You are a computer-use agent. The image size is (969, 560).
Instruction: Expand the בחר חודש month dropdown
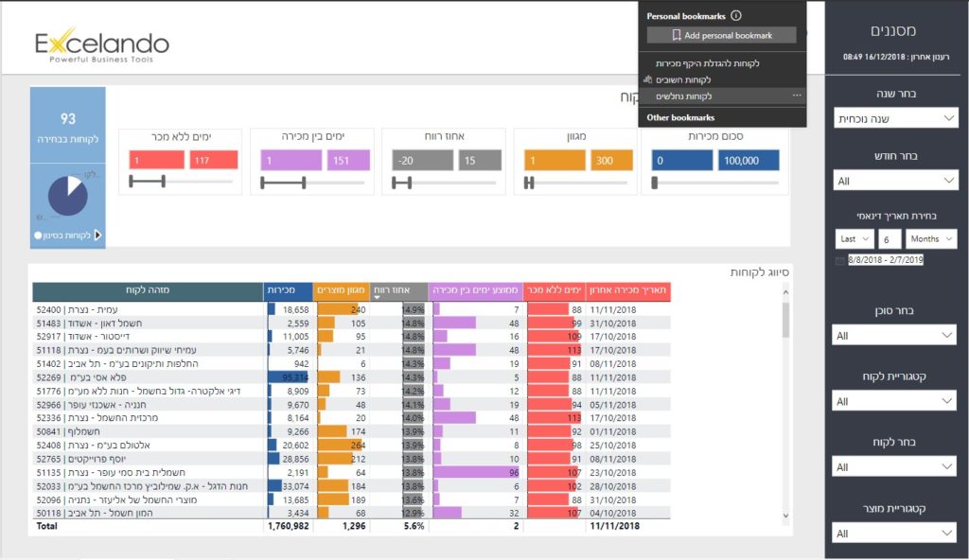coord(896,181)
